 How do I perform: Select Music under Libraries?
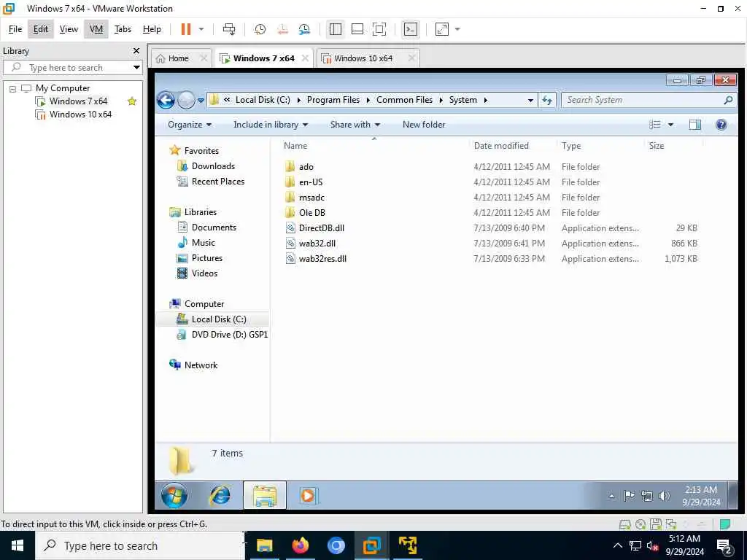point(204,243)
